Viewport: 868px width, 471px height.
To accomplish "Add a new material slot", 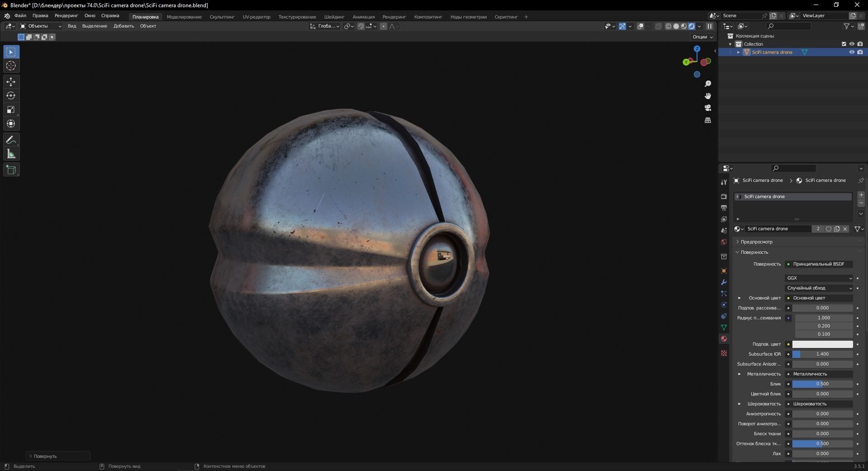I will point(861,195).
